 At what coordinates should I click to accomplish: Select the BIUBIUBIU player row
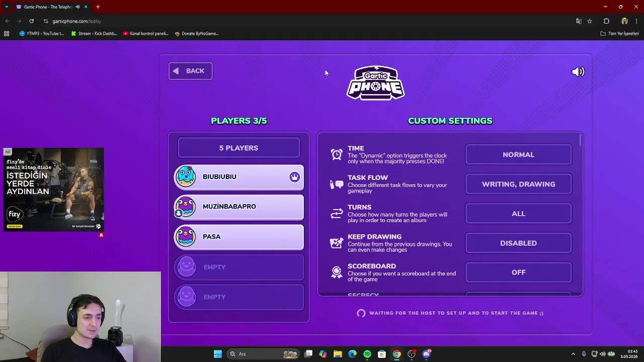[239, 177]
